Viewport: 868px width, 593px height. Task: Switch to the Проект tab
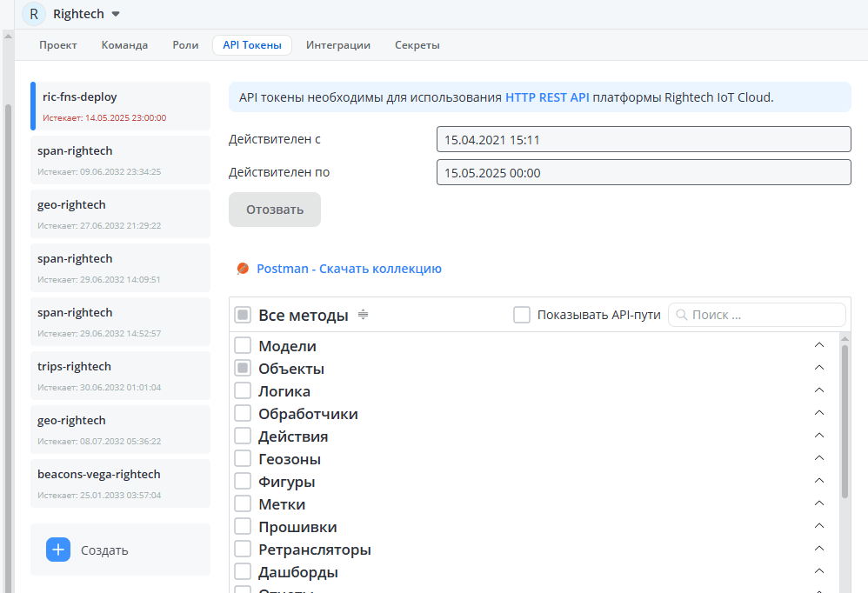pos(58,45)
